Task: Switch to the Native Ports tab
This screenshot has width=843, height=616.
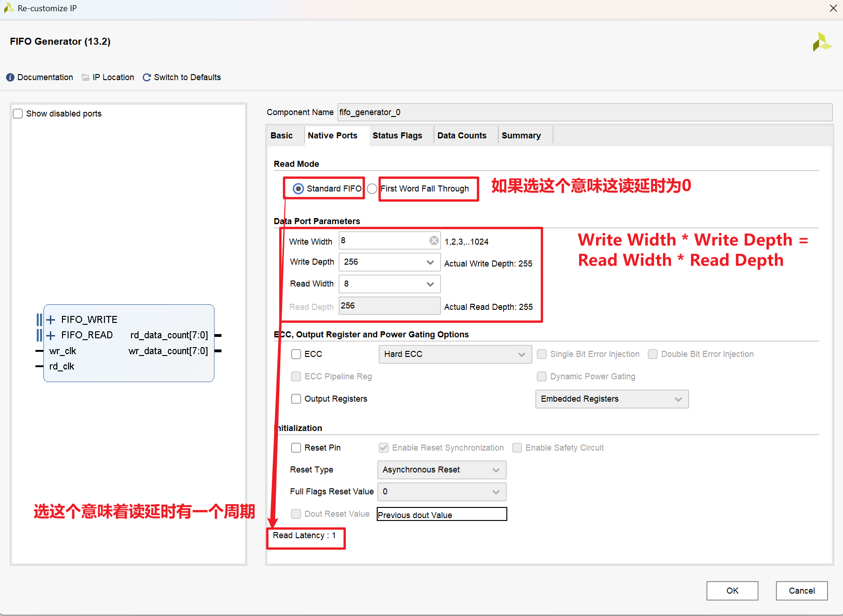Action: click(x=332, y=136)
